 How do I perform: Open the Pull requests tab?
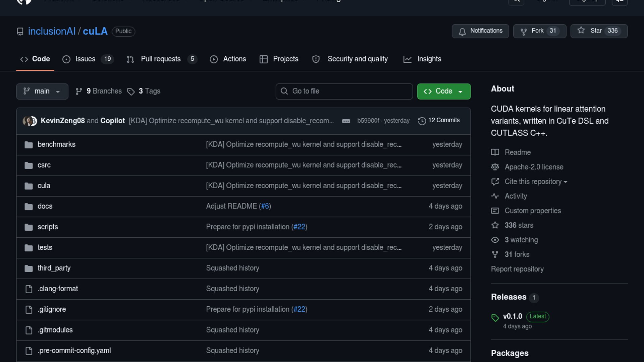pos(161,59)
